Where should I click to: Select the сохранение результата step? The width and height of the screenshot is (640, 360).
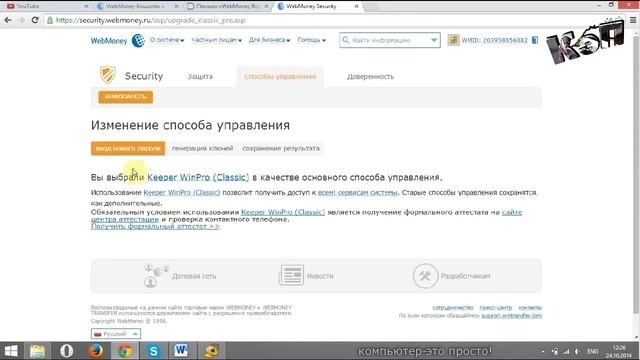281,149
